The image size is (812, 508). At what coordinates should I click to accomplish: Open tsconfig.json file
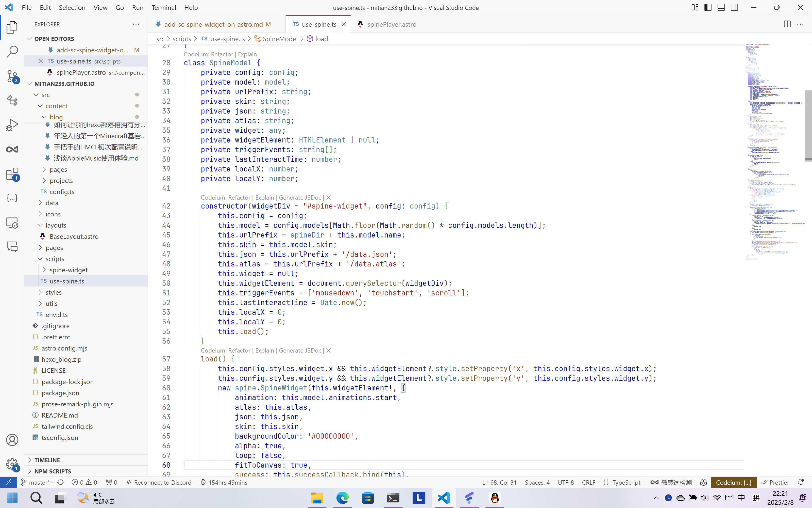coord(86,437)
